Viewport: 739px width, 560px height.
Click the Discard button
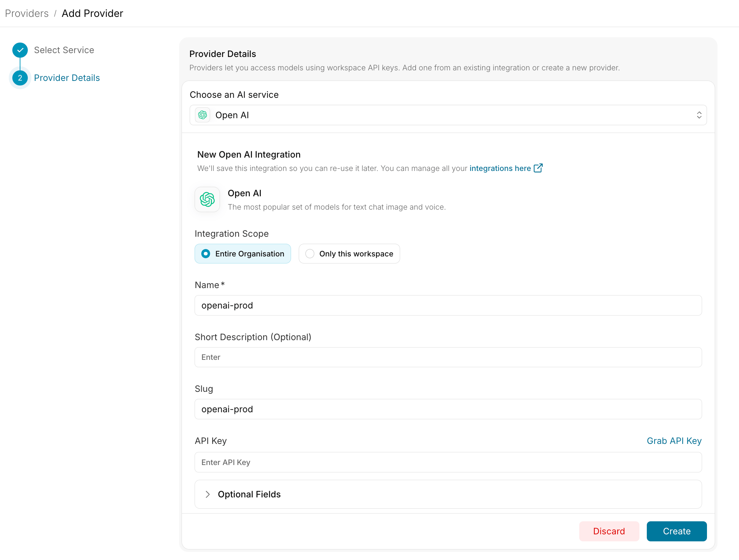(609, 531)
